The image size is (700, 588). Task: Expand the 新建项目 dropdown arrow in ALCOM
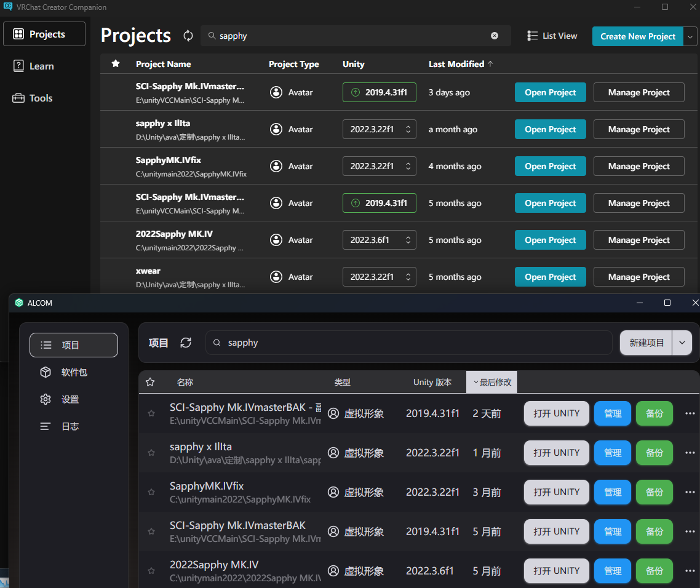tap(682, 343)
